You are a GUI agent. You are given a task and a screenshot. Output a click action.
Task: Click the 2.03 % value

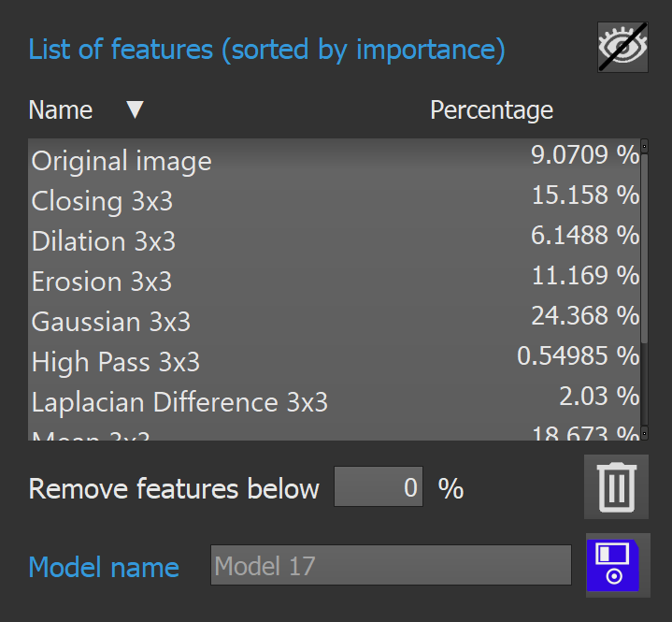[599, 396]
